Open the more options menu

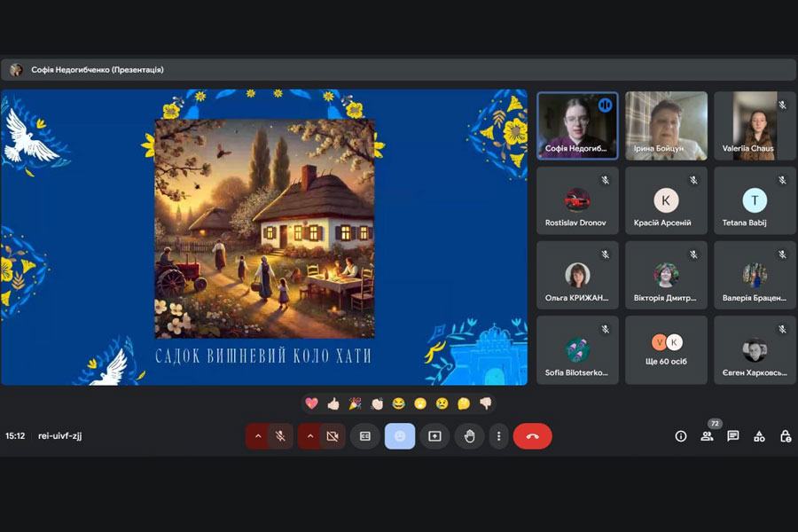[498, 436]
